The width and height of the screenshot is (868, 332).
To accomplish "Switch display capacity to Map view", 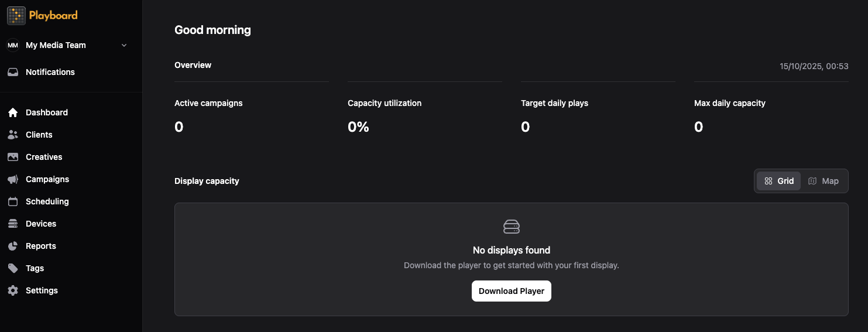I will click(x=824, y=181).
